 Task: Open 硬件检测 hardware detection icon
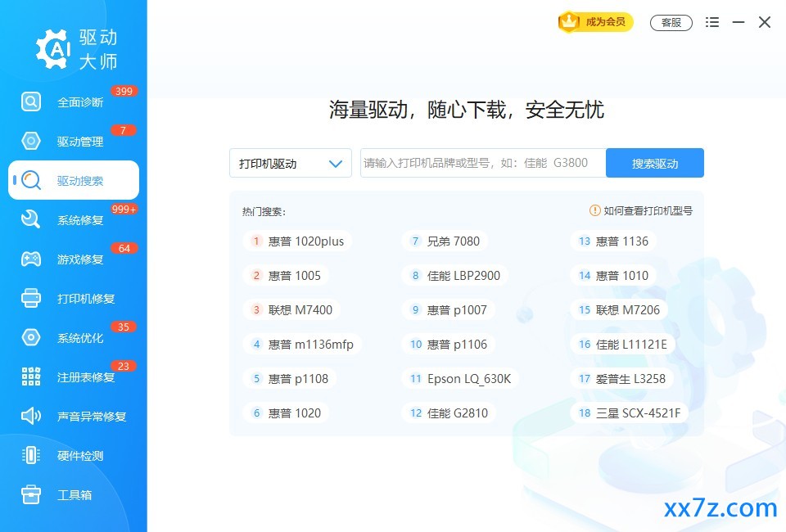pyautogui.click(x=30, y=455)
